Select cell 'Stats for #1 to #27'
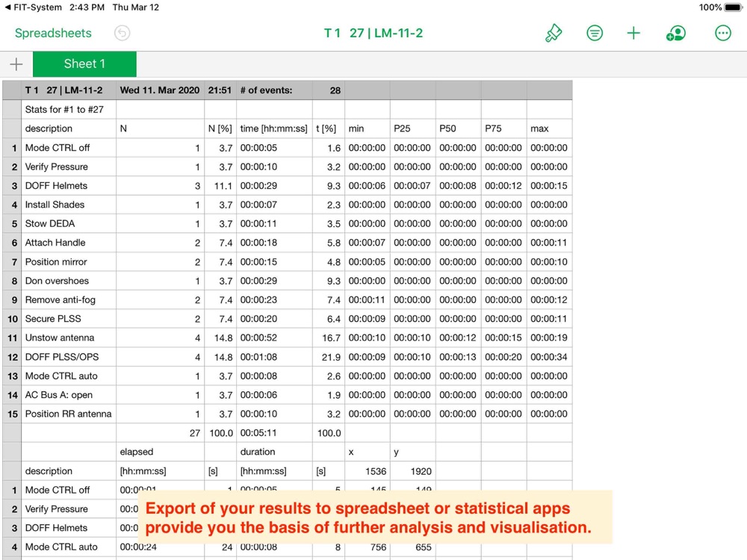 tap(69, 110)
